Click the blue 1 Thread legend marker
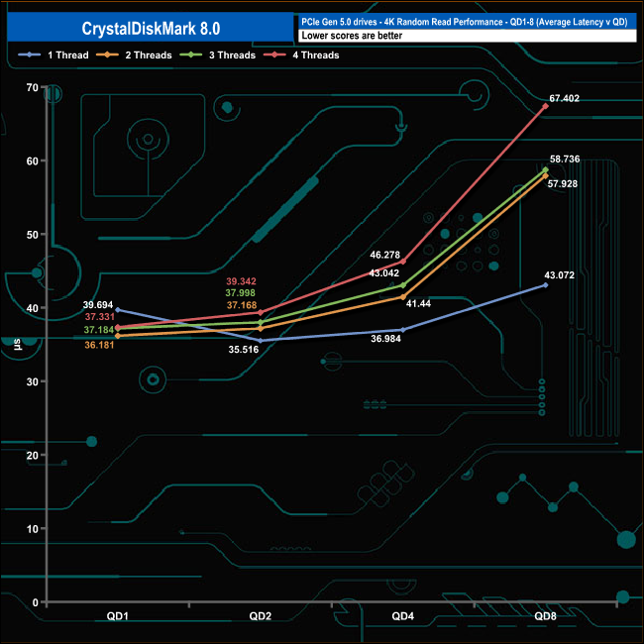 click(x=29, y=54)
